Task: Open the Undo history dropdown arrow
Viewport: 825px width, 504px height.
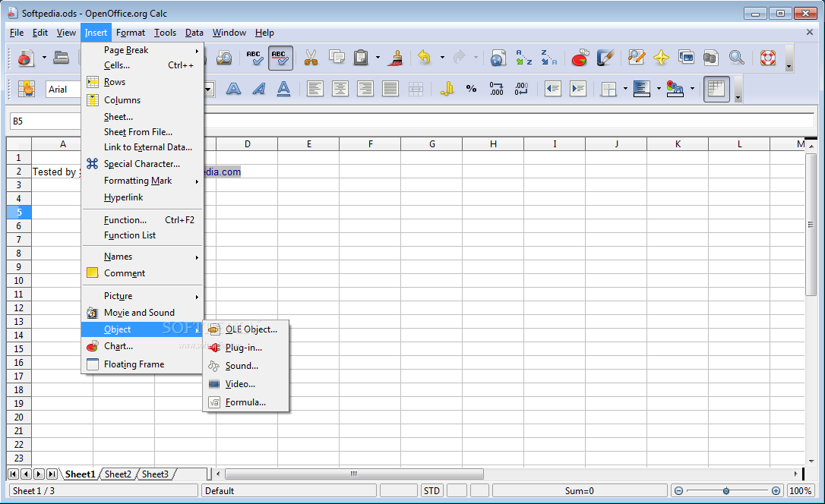Action: tap(442, 57)
